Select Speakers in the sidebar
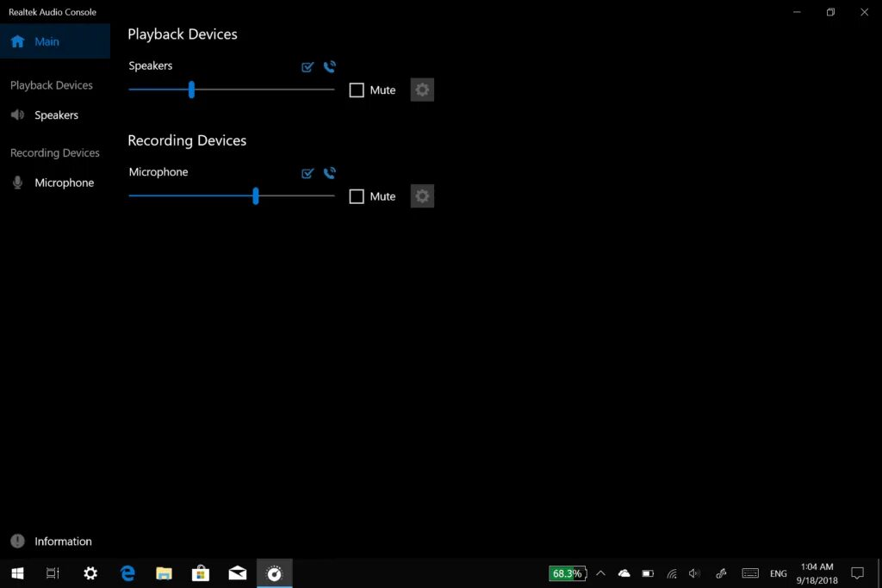This screenshot has width=882, height=588. tap(54, 115)
